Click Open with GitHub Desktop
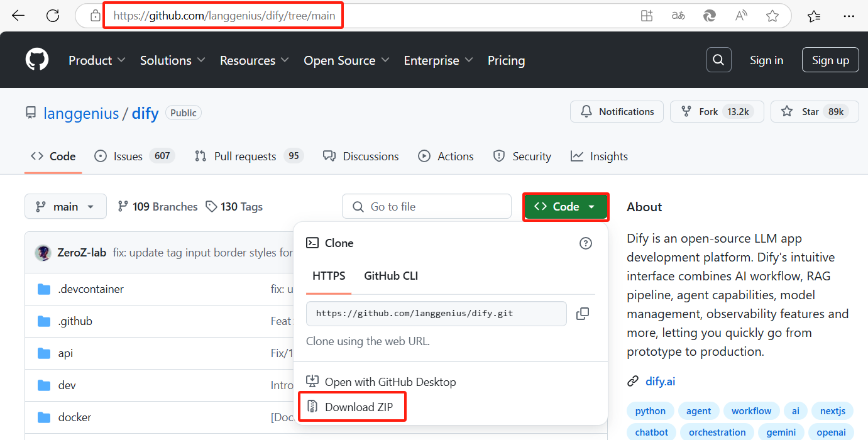Image resolution: width=868 pixels, height=440 pixels. (381, 382)
